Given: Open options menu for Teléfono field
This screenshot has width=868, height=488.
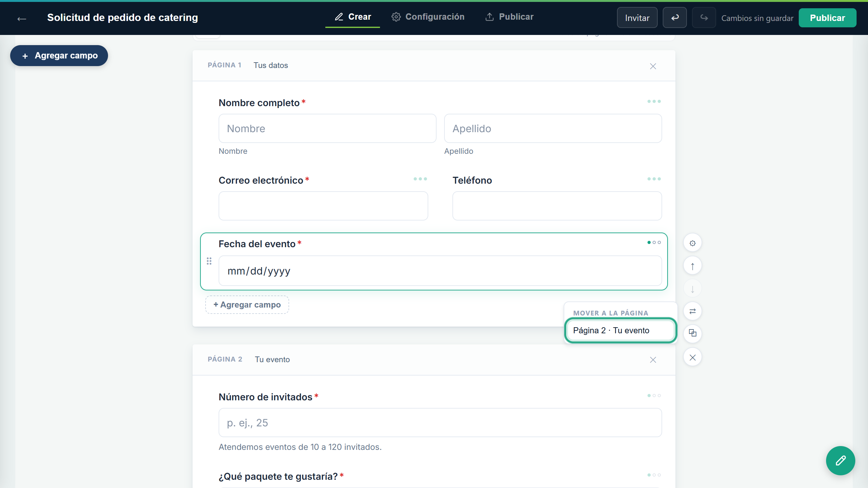Looking at the screenshot, I should coord(654,179).
